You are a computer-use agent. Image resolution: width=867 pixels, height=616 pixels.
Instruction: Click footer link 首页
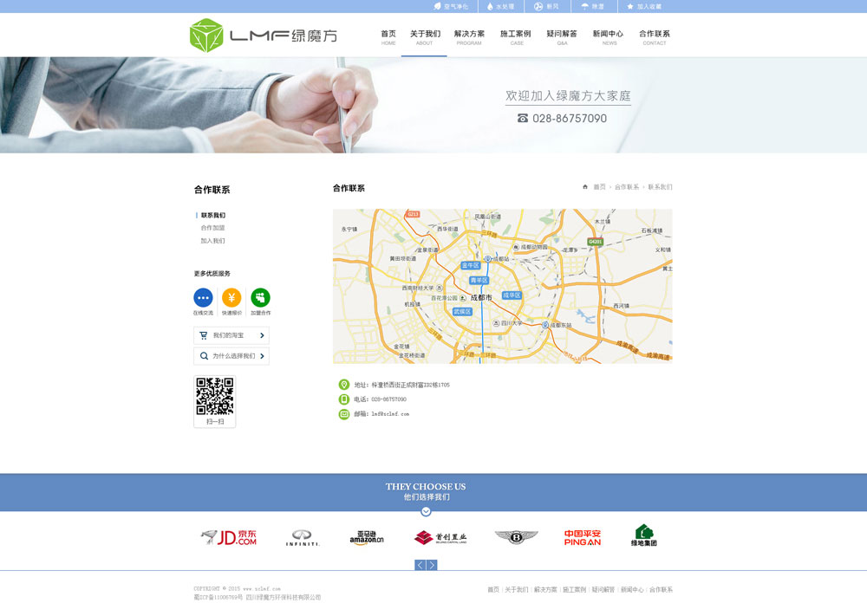(x=493, y=589)
